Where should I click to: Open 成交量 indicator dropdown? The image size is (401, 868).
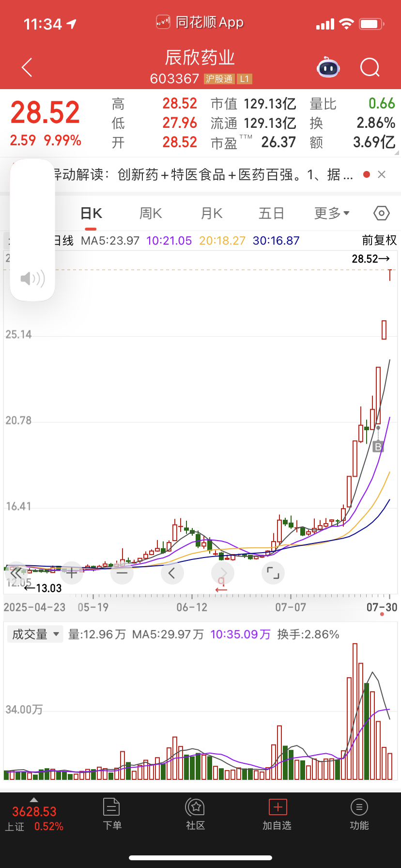[35, 634]
